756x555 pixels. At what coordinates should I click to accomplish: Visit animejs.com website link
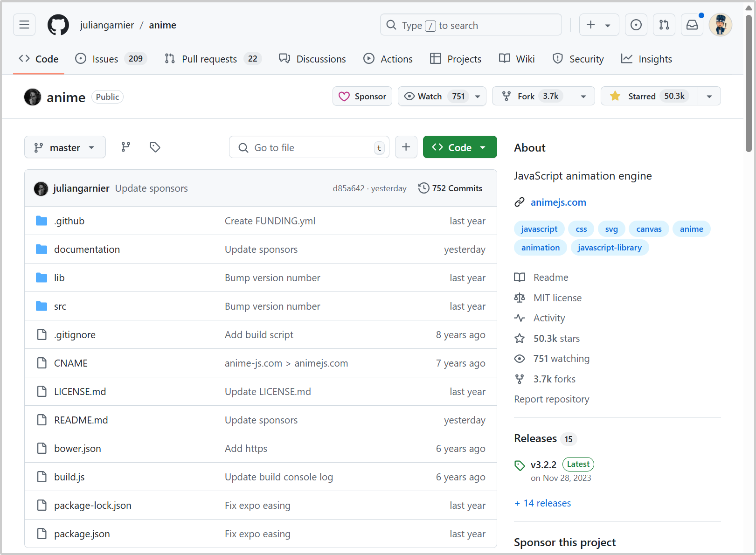558,202
